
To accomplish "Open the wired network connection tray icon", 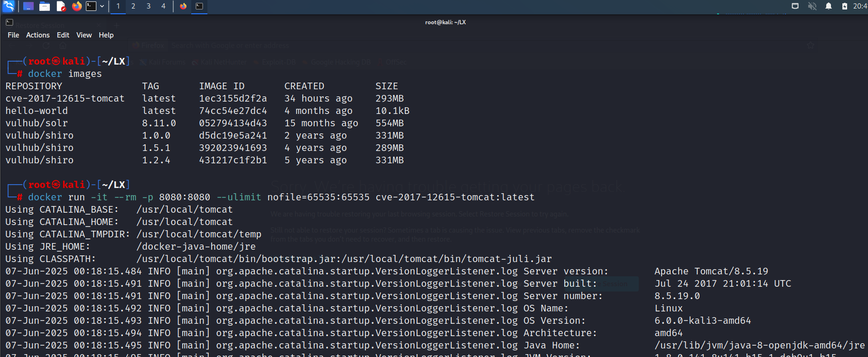I will pyautogui.click(x=795, y=6).
